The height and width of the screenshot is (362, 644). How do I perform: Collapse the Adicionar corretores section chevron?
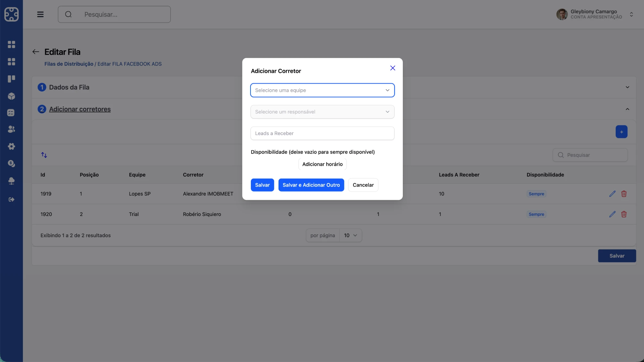pos(627,109)
